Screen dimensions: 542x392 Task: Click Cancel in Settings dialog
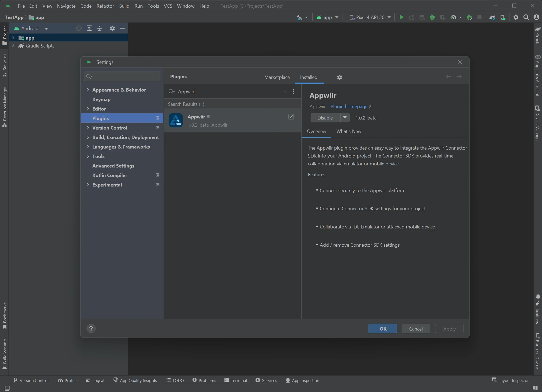pyautogui.click(x=416, y=329)
